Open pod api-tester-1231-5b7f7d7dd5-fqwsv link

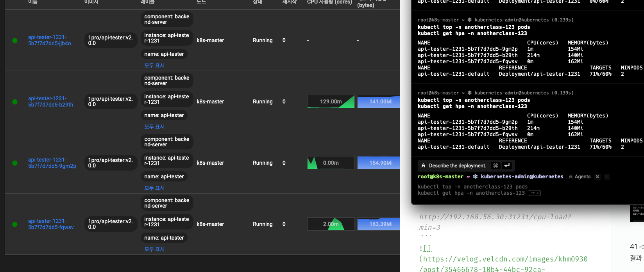[x=51, y=224]
